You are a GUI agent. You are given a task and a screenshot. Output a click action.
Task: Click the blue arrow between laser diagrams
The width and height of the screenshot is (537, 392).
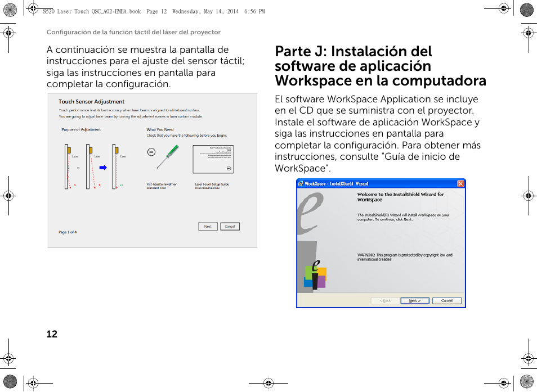pos(103,167)
